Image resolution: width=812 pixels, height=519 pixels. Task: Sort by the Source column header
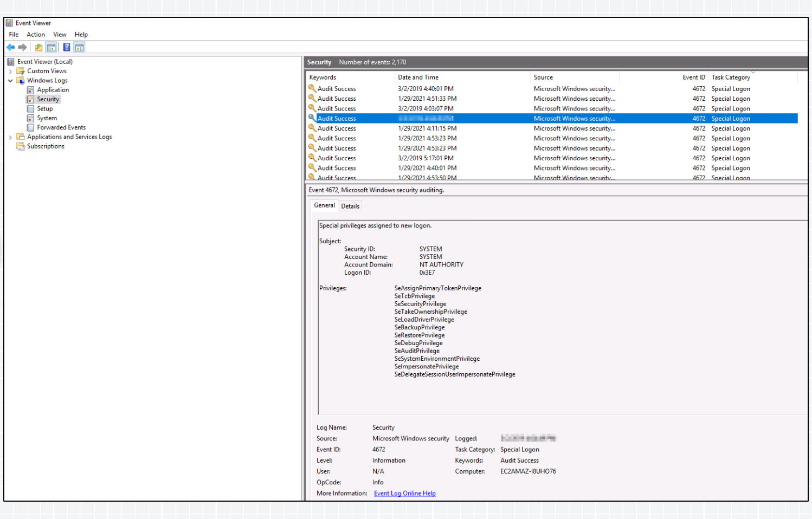pyautogui.click(x=575, y=77)
